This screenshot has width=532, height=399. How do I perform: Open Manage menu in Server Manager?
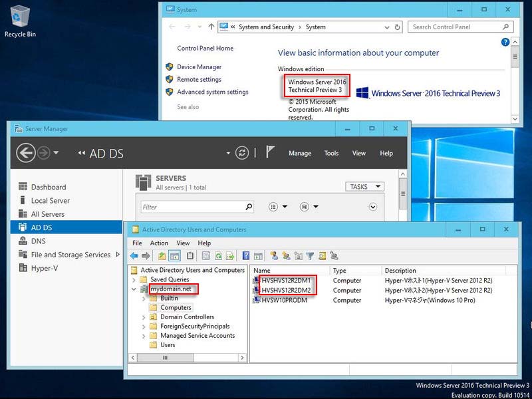300,153
